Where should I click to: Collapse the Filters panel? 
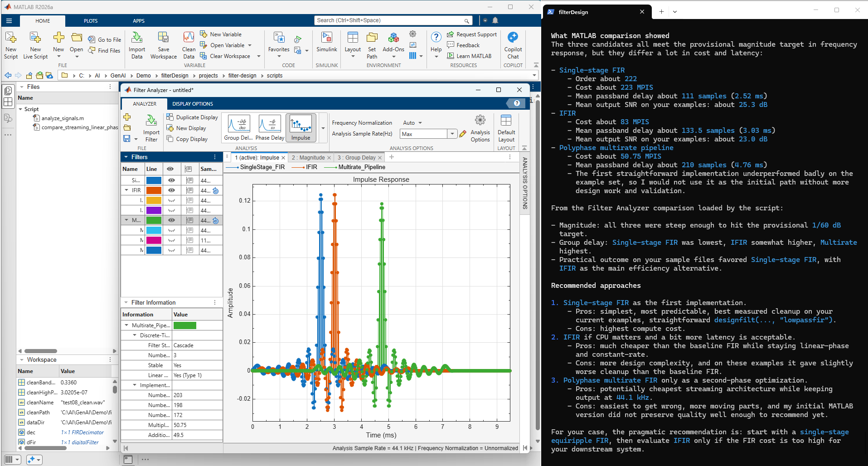tap(126, 157)
